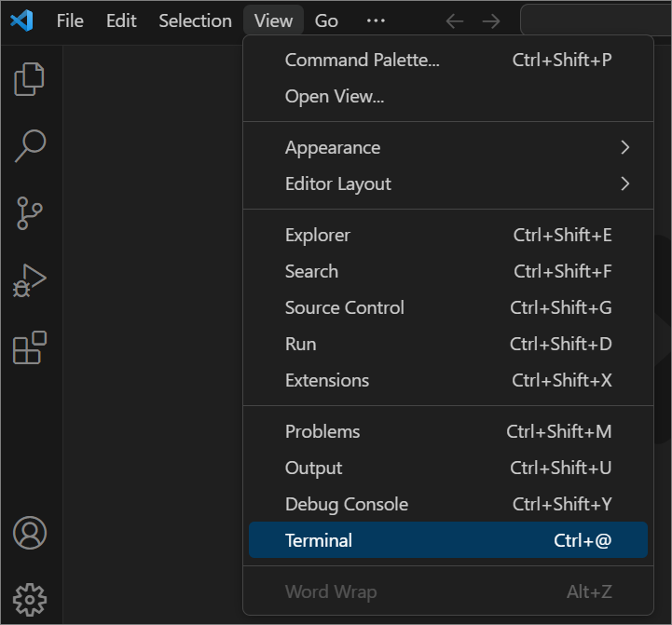This screenshot has height=625, width=672.
Task: Open the Explorer icon in activity bar
Action: 30,79
